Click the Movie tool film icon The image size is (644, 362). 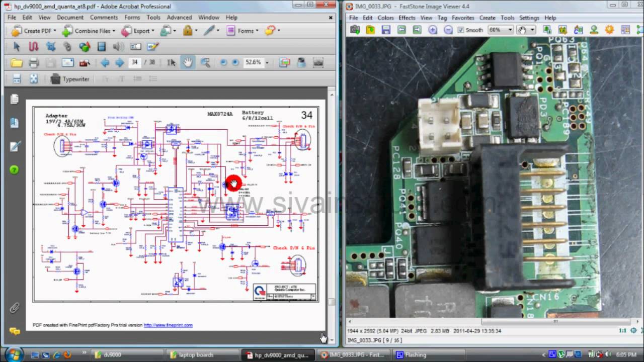click(102, 47)
